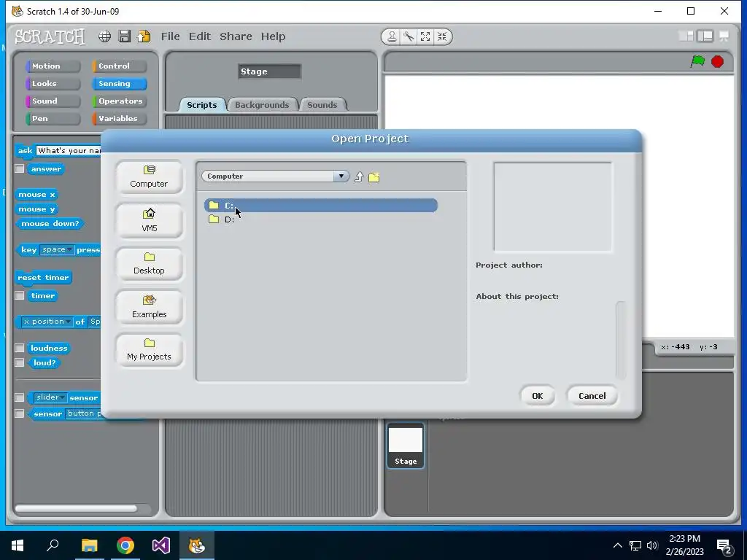Switch to full stage view mode
This screenshot has width=747, height=560.
coord(705,36)
